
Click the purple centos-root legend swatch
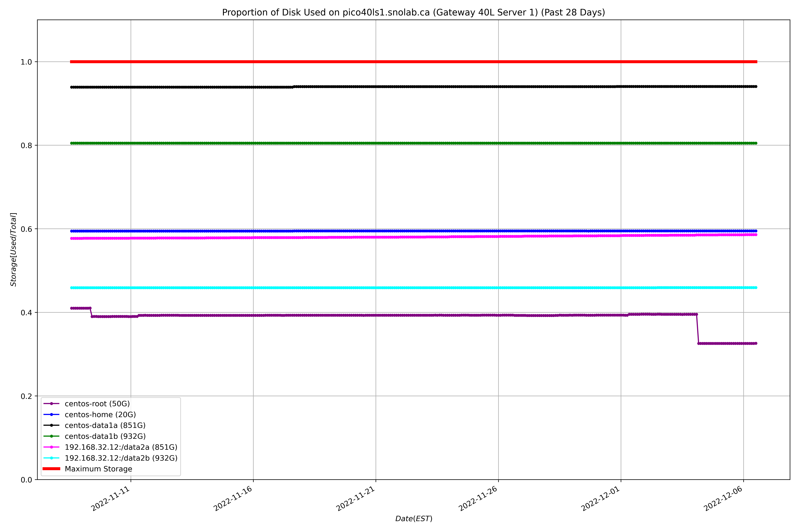(x=52, y=404)
